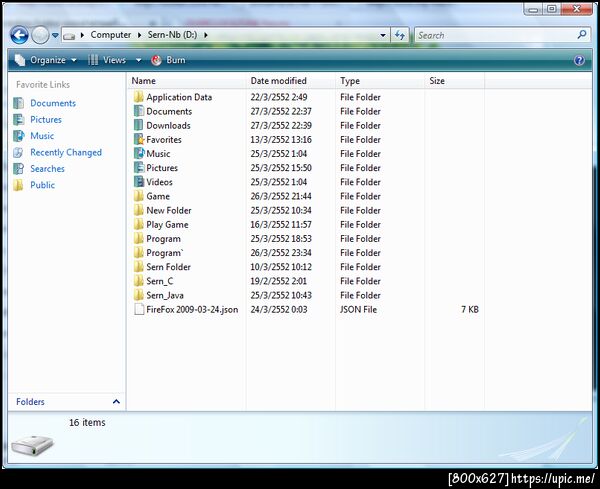Select the New Folder name

pos(169,210)
